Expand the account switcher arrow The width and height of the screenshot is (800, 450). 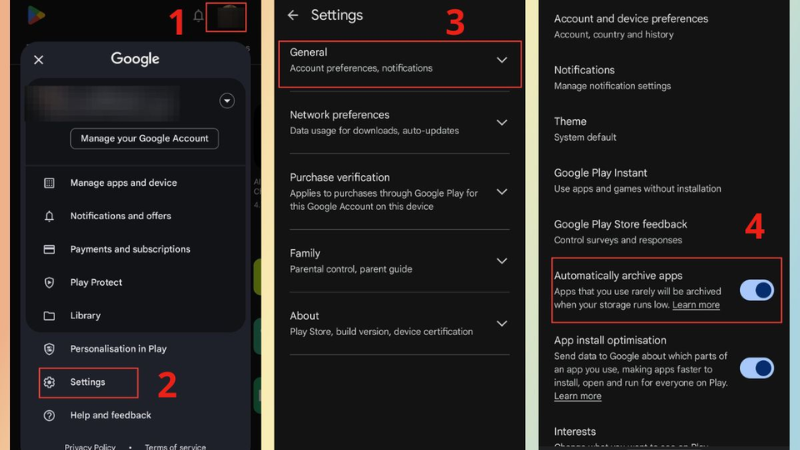pos(227,101)
